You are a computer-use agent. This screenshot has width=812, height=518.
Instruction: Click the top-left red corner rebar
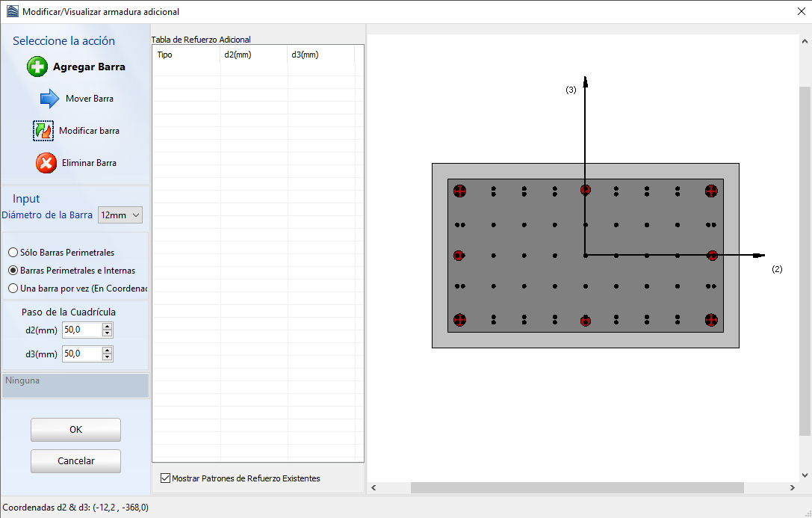pyautogui.click(x=460, y=191)
